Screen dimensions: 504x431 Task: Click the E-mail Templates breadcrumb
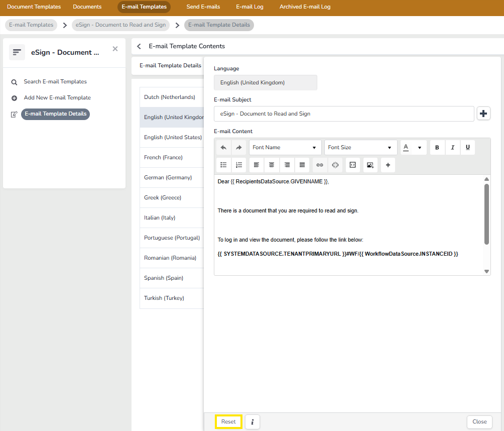(31, 25)
